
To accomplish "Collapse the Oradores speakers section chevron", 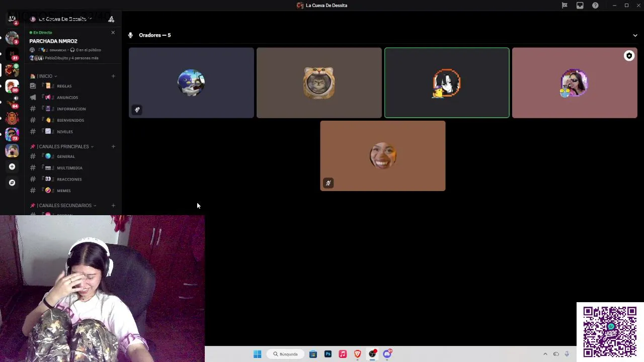I will pyautogui.click(x=635, y=35).
